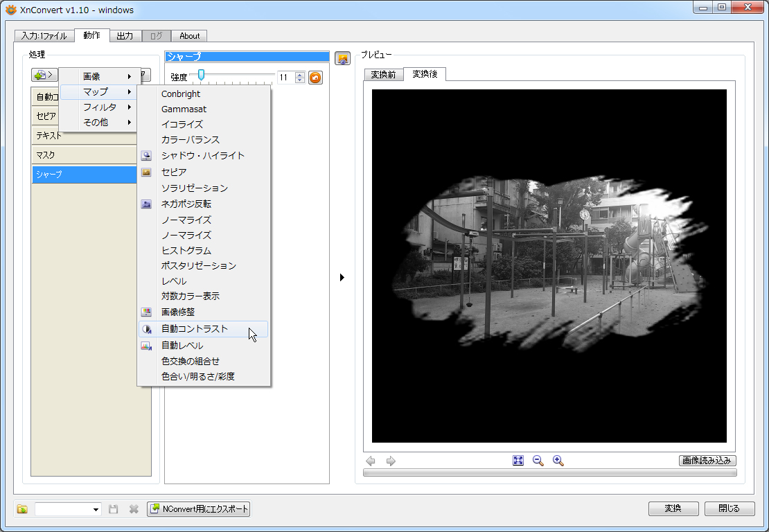769x532 pixels.
Task: Click the 強度 strength slider handle
Action: [201, 75]
